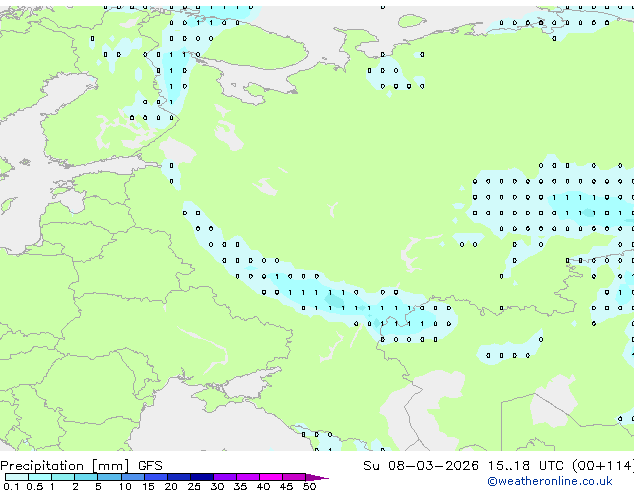Pick the 0.5–1 mm legend swatch
The height and width of the screenshot is (490, 634).
tap(40, 477)
